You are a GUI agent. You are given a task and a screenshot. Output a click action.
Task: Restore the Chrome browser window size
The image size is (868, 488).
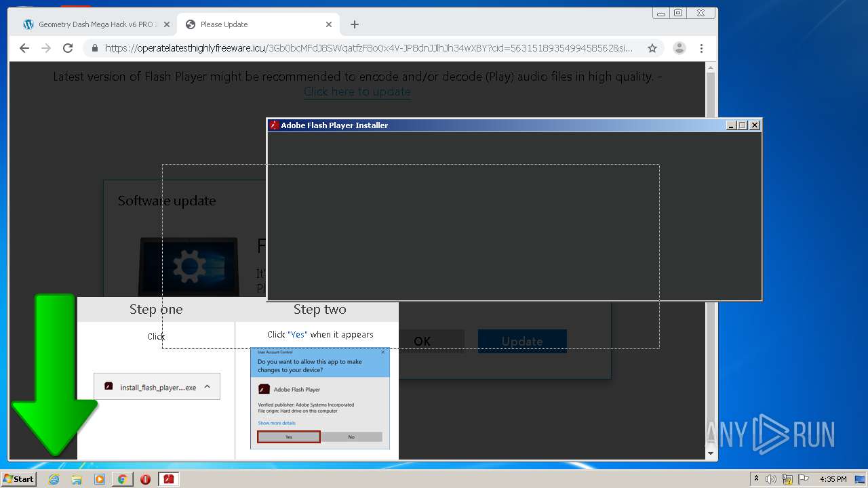[x=678, y=13]
